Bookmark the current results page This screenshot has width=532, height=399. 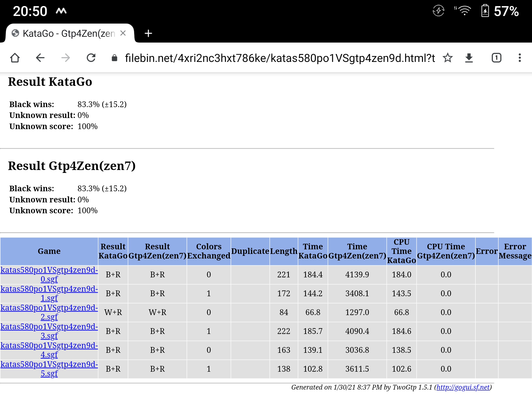click(x=448, y=58)
